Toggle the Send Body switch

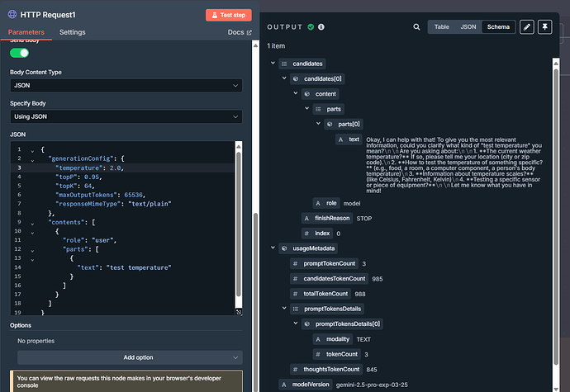tap(19, 53)
